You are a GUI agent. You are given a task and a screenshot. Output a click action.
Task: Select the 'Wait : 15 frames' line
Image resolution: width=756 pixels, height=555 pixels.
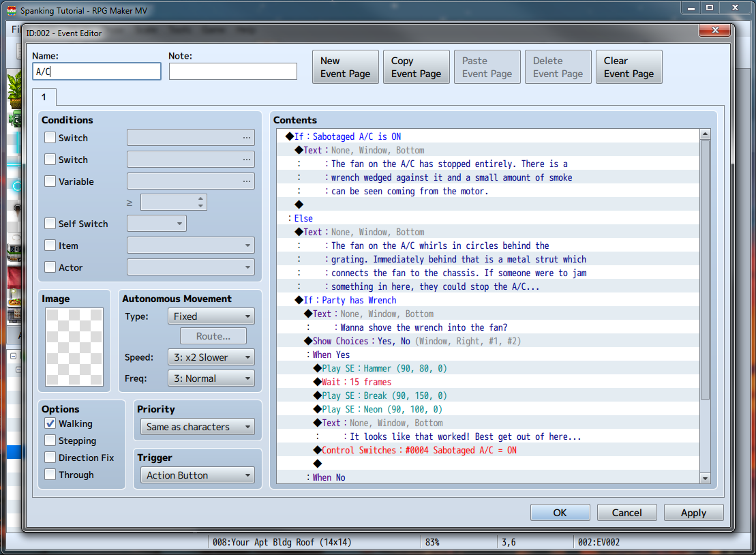point(488,382)
